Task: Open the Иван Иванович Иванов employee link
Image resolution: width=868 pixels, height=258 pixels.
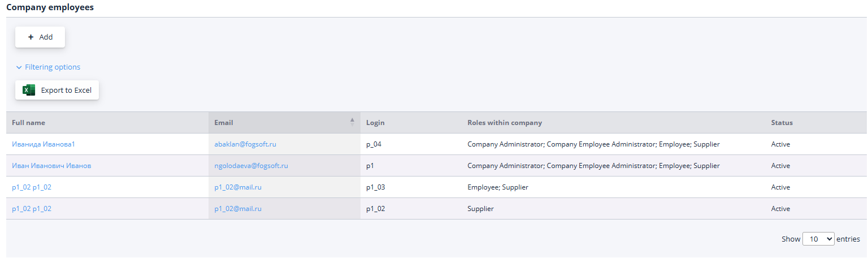Action: [x=51, y=166]
